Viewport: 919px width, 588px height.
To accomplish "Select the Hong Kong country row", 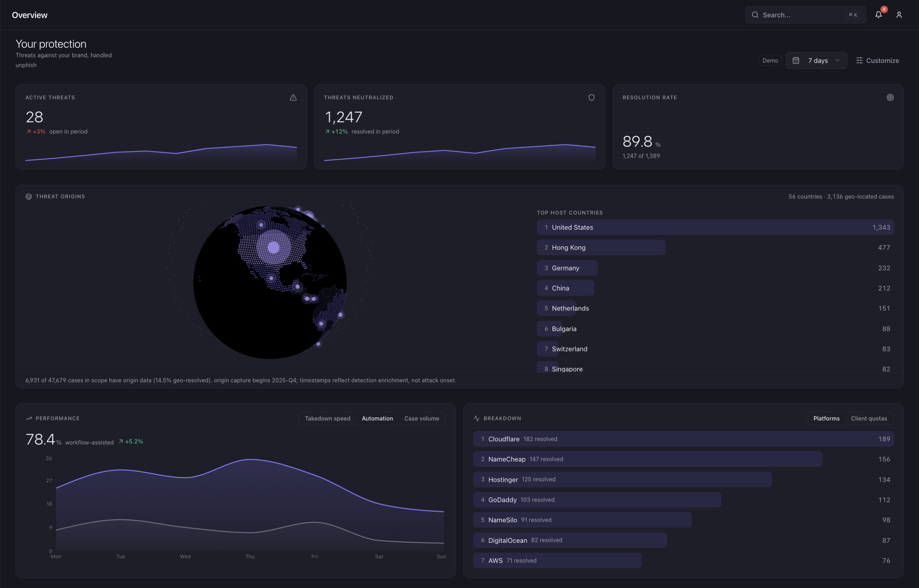I will 715,247.
